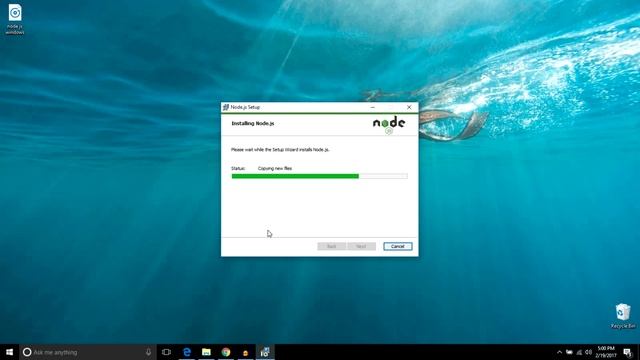Click the disabled Back button
Screen dimensions: 640x360
(331, 246)
